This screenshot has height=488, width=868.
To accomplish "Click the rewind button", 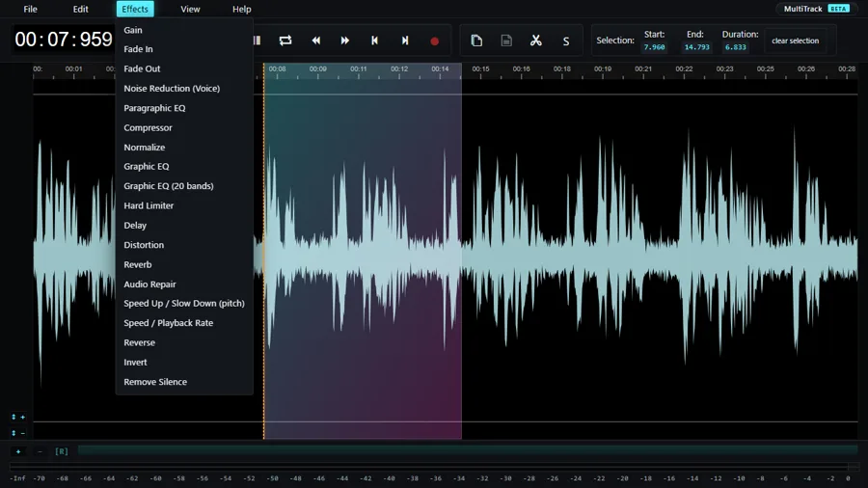I will pos(315,41).
